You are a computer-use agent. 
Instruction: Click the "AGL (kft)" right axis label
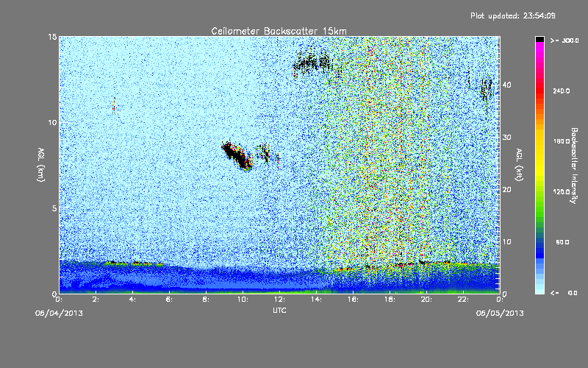pyautogui.click(x=519, y=164)
